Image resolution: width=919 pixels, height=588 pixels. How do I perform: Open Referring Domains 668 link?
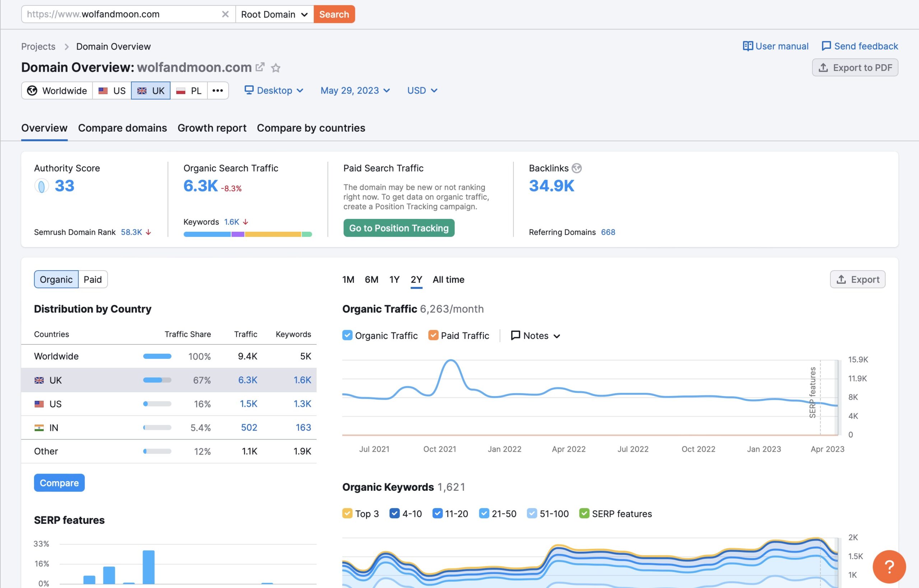tap(608, 232)
